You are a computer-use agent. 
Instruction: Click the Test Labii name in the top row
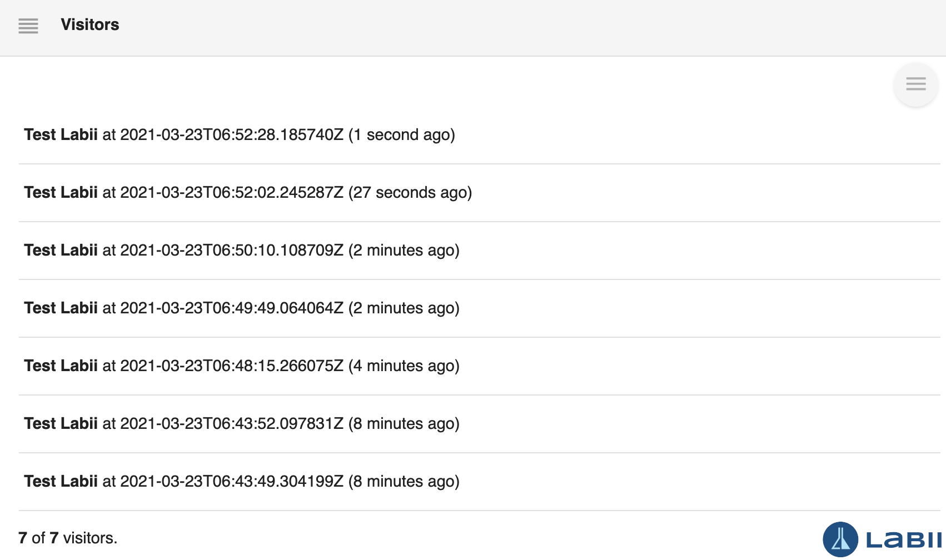click(61, 134)
